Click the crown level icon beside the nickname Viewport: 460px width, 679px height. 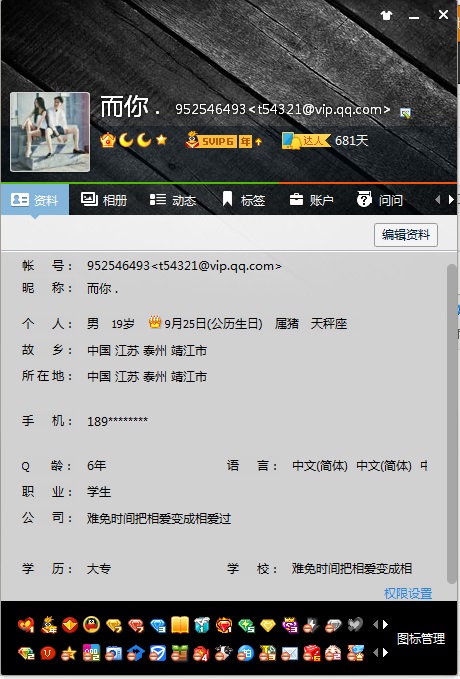[x=107, y=140]
